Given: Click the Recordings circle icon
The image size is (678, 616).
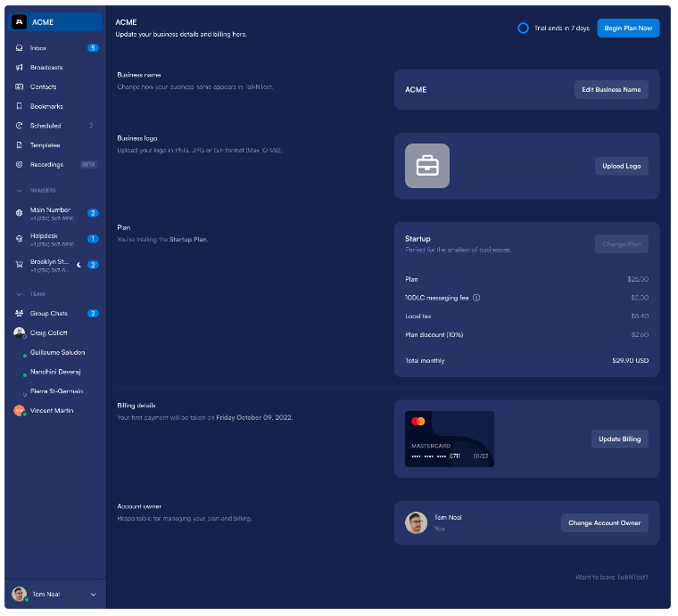Looking at the screenshot, I should click(x=19, y=165).
